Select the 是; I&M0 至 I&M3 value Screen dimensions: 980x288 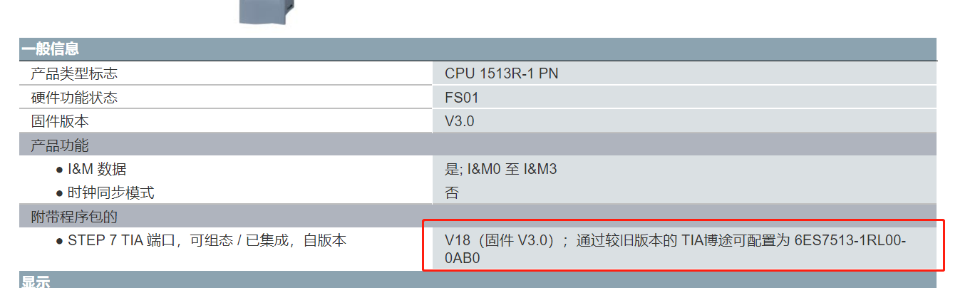[500, 170]
